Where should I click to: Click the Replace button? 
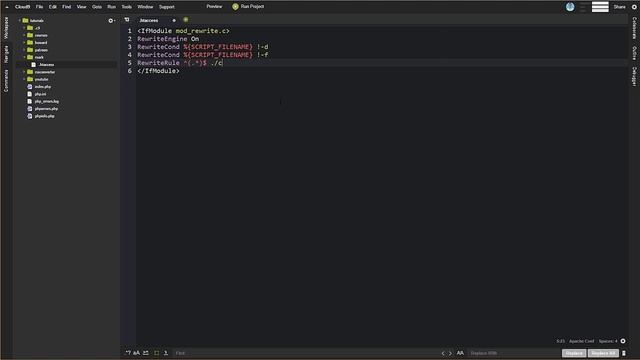pos(574,353)
